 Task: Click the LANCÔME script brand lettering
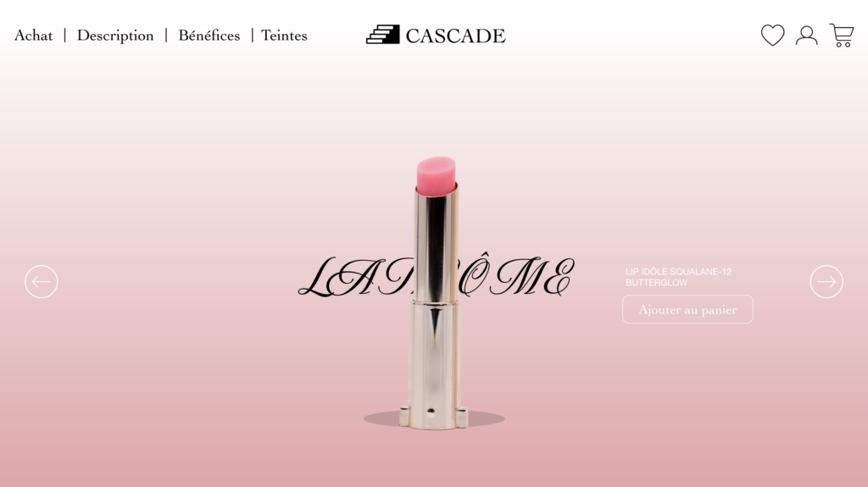437,277
